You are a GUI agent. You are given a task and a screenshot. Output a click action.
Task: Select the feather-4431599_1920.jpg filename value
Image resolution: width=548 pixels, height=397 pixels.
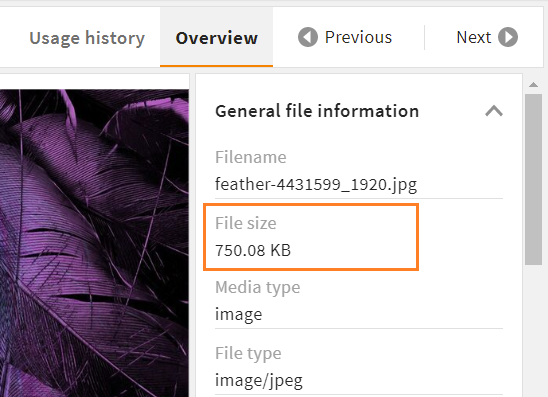point(316,184)
